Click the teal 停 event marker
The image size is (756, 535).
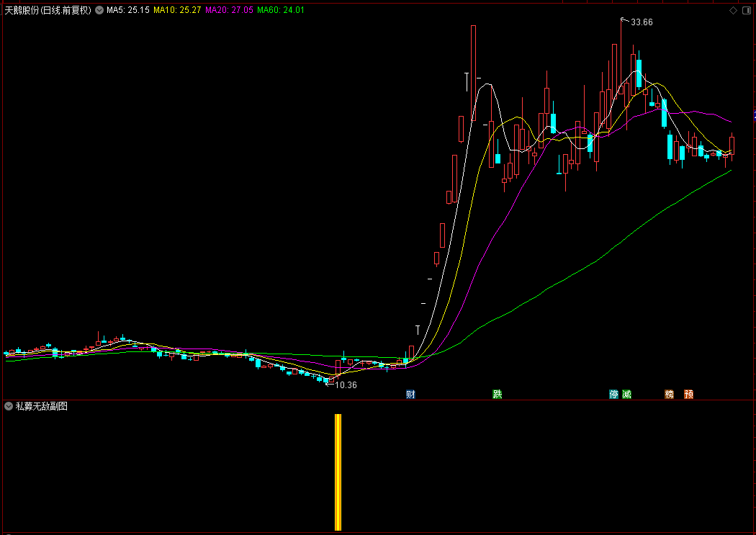614,394
